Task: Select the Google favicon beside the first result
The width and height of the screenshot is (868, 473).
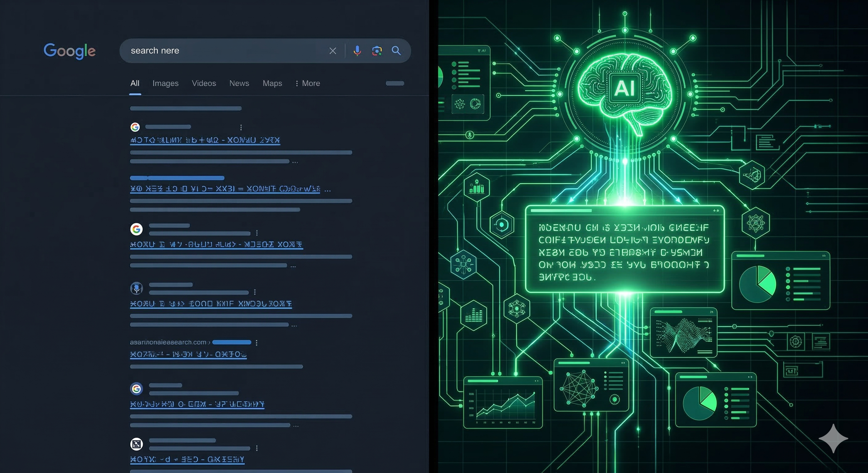Action: (135, 127)
